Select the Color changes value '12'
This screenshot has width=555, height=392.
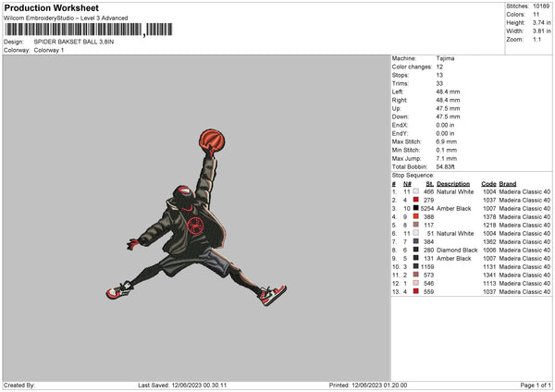click(x=439, y=67)
